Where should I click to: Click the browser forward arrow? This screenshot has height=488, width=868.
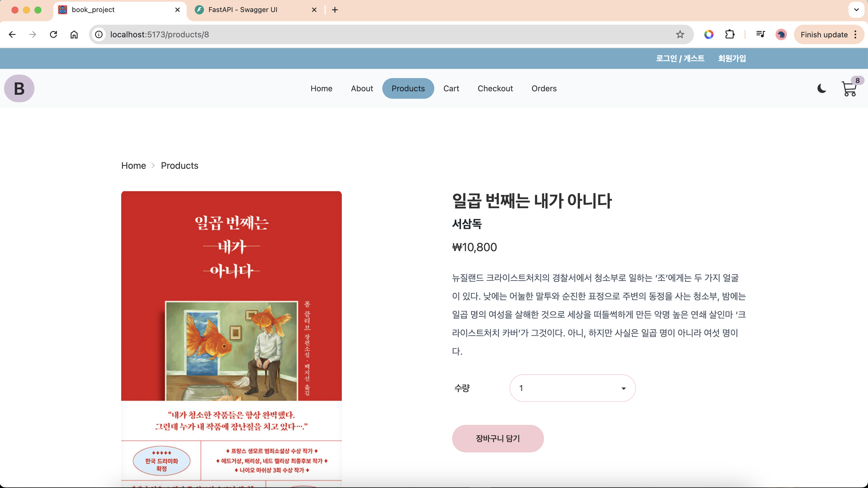[x=33, y=34]
